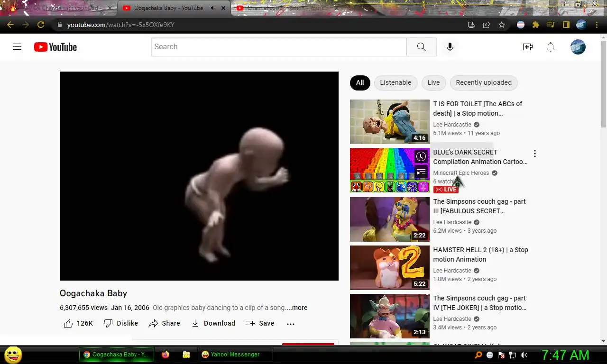Viewport: 607px width, 364px height.
Task: Open Lee Hardcastle channel under HAMSTER HELL 2
Action: [452, 271]
